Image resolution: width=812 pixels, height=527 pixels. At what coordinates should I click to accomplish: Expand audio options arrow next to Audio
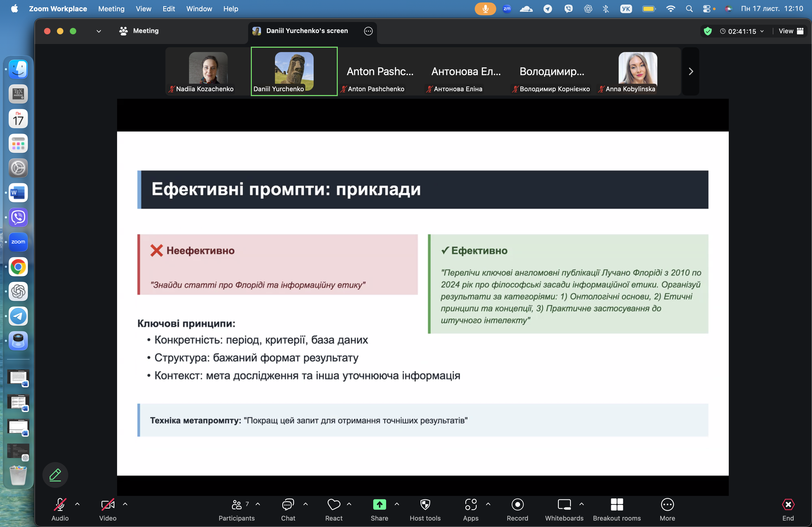[x=77, y=504]
